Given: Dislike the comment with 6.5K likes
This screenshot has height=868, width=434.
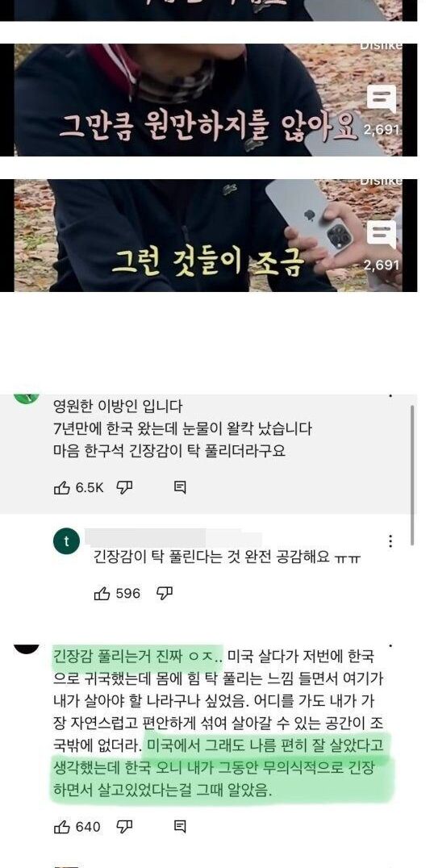Looking at the screenshot, I should (124, 487).
